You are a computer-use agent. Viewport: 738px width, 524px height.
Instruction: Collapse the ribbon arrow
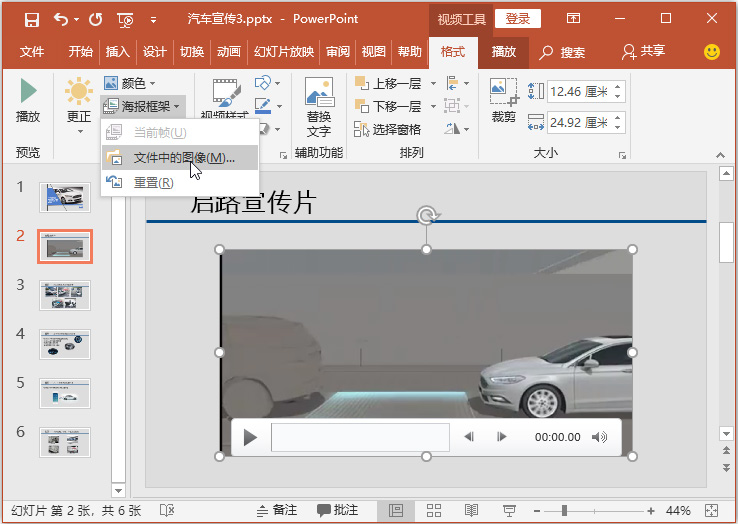pos(720,155)
